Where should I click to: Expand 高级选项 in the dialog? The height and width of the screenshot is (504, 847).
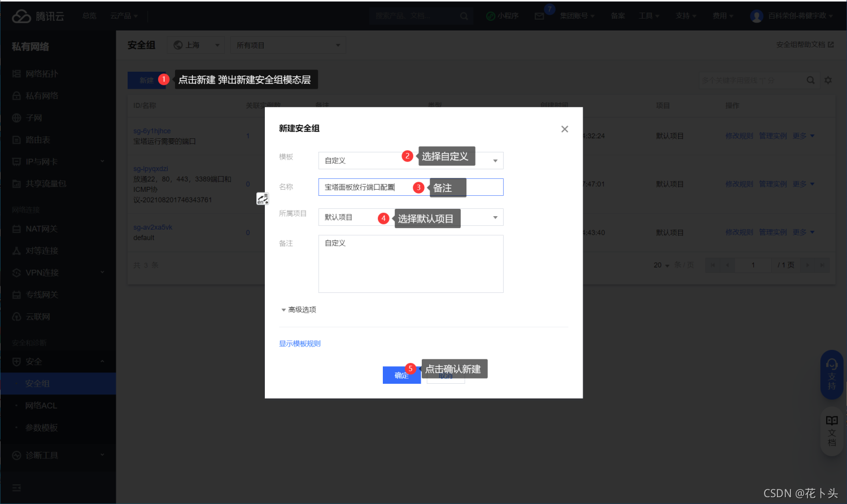pyautogui.click(x=299, y=310)
